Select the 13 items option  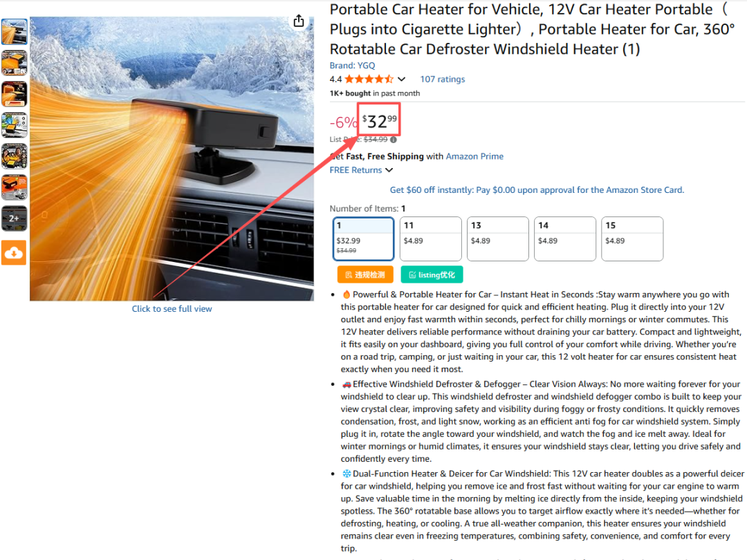tap(498, 239)
